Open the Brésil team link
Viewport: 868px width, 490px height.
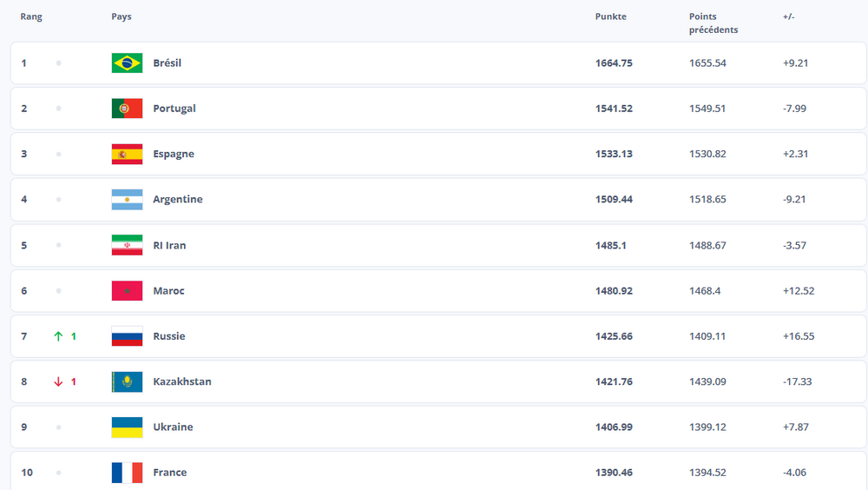(x=167, y=63)
